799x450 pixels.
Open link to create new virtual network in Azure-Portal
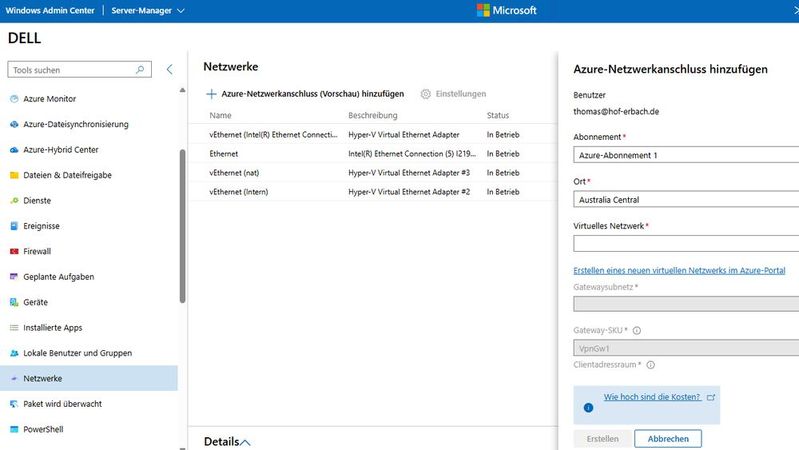[679, 271]
